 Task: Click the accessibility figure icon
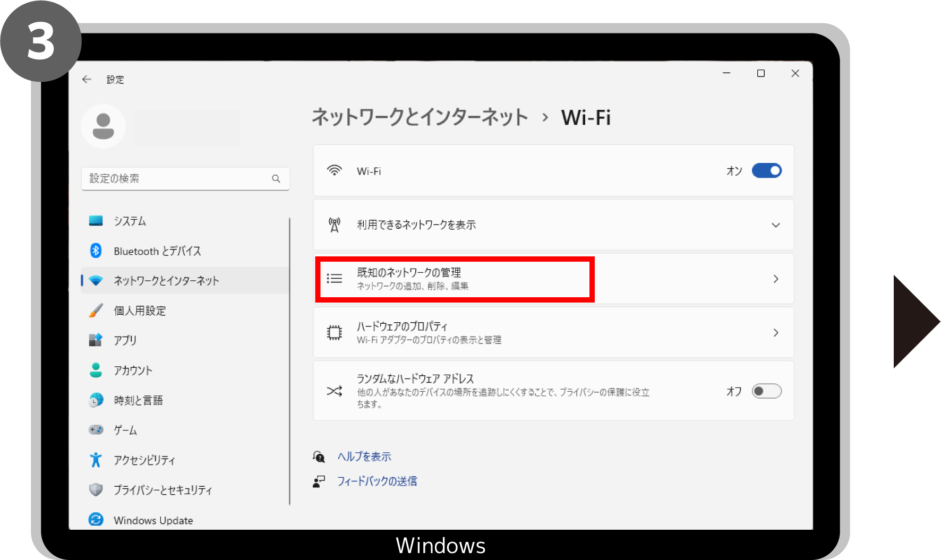(x=96, y=460)
